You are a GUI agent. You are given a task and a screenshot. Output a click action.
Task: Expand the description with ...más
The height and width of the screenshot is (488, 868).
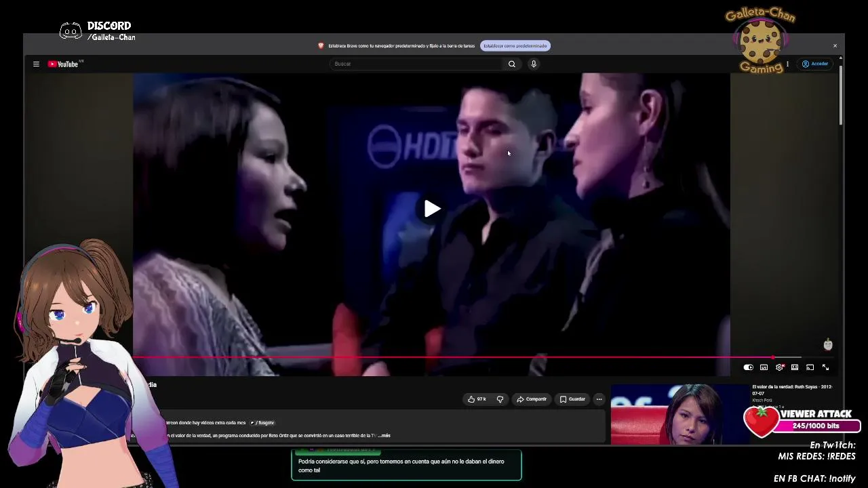click(384, 436)
